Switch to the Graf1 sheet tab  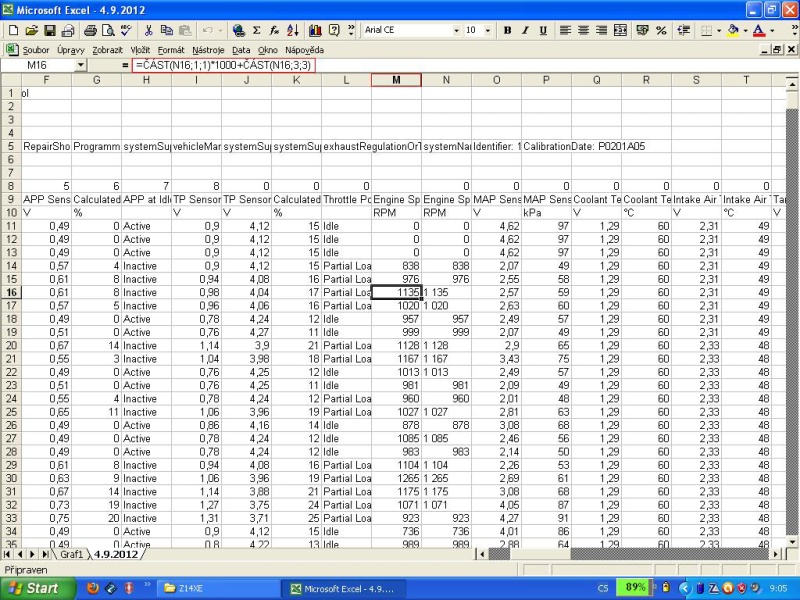coord(70,553)
